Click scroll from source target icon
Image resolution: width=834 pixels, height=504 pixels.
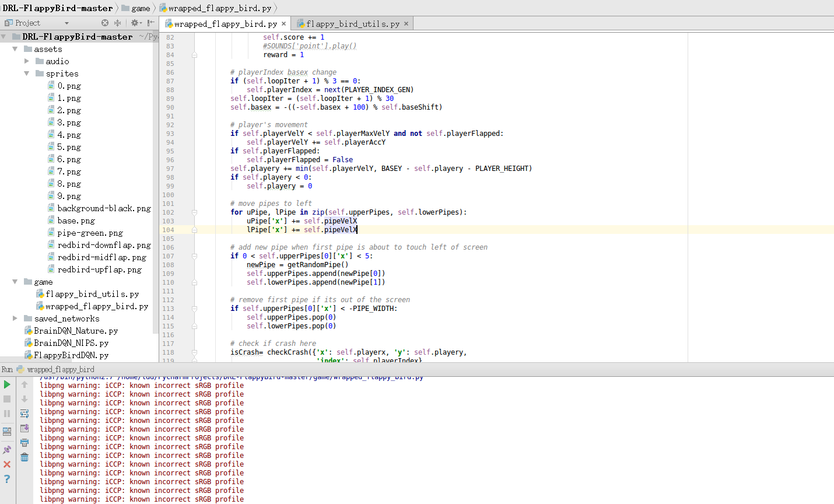(x=105, y=23)
